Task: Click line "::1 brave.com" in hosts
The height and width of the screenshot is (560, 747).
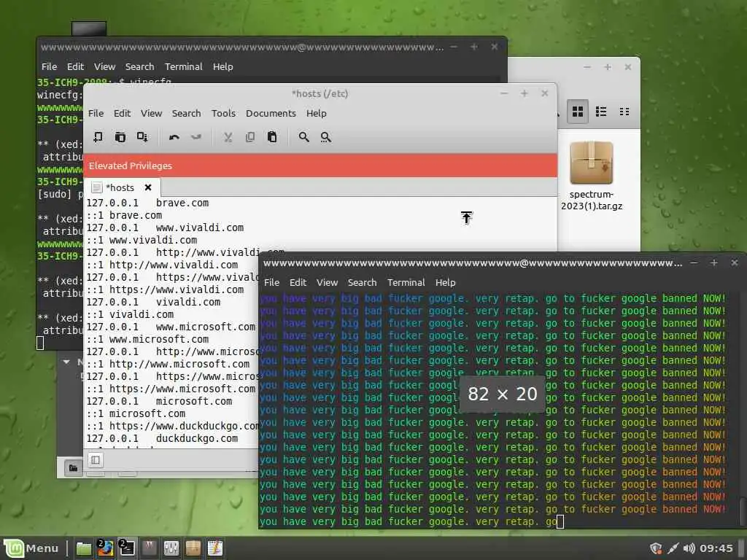Action: click(x=124, y=215)
